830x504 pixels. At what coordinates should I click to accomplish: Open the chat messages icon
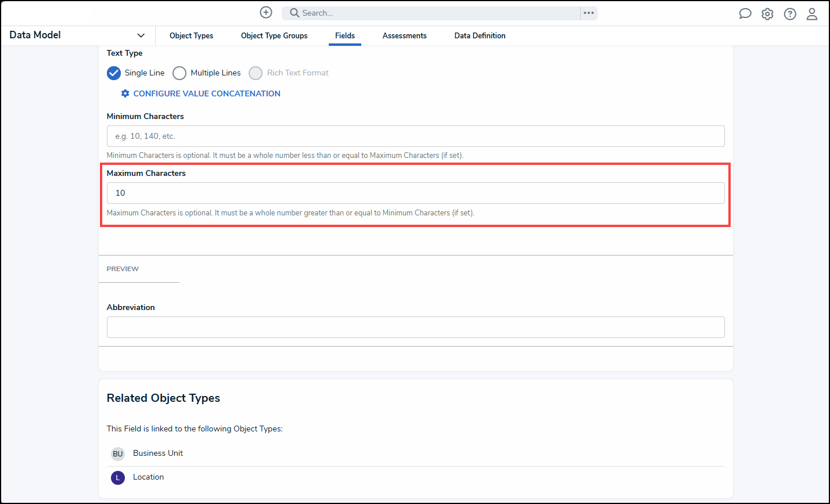pyautogui.click(x=745, y=14)
